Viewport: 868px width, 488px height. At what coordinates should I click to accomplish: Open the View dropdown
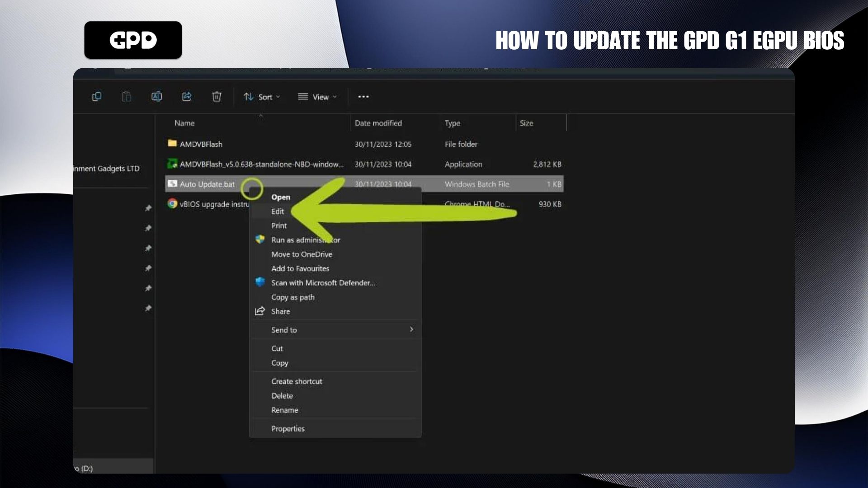pos(317,97)
